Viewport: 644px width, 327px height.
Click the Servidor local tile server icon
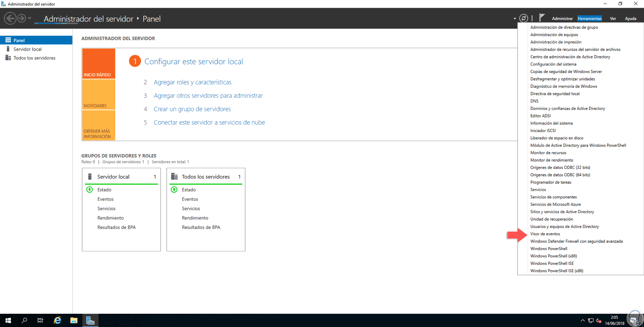pos(90,177)
